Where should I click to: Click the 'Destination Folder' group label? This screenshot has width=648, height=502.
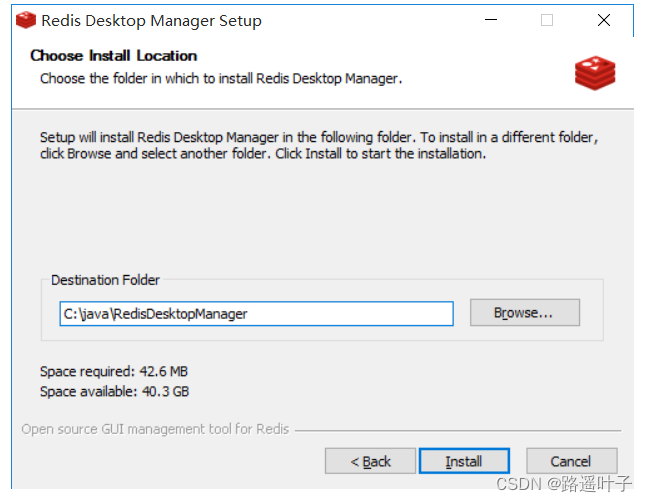[105, 280]
